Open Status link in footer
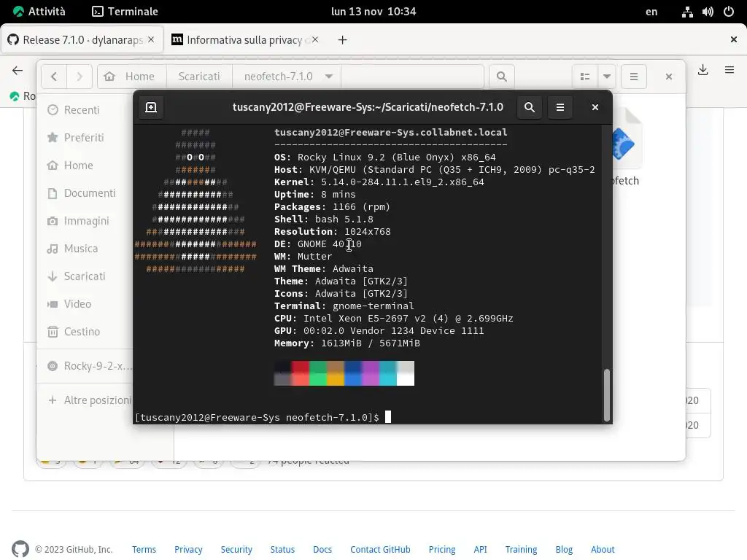Image resolution: width=747 pixels, height=560 pixels. tap(282, 550)
